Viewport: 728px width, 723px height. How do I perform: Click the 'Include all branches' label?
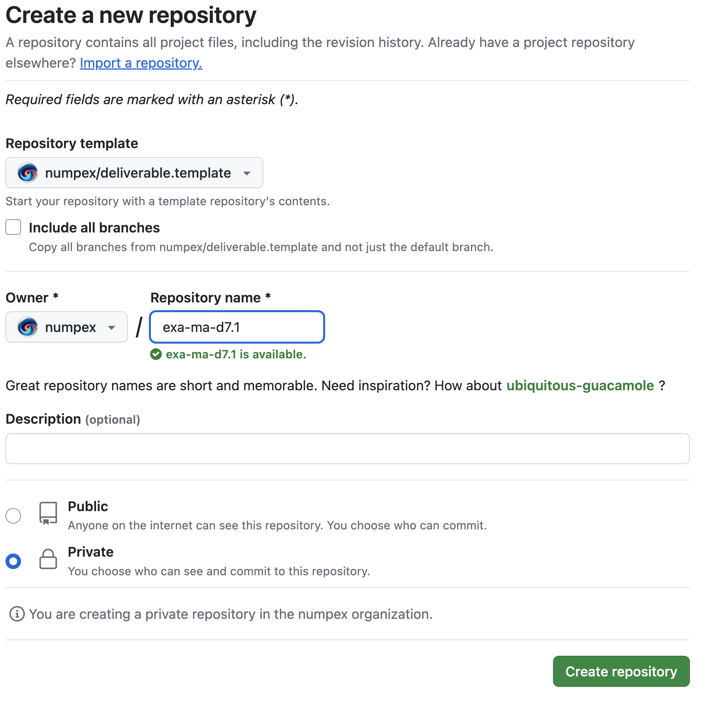click(94, 228)
